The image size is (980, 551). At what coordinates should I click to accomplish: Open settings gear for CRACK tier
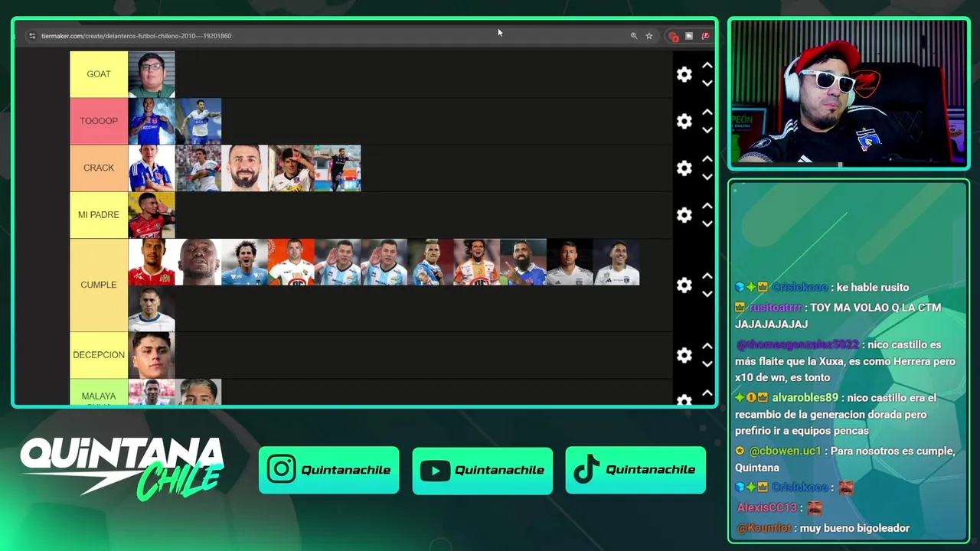coord(684,168)
